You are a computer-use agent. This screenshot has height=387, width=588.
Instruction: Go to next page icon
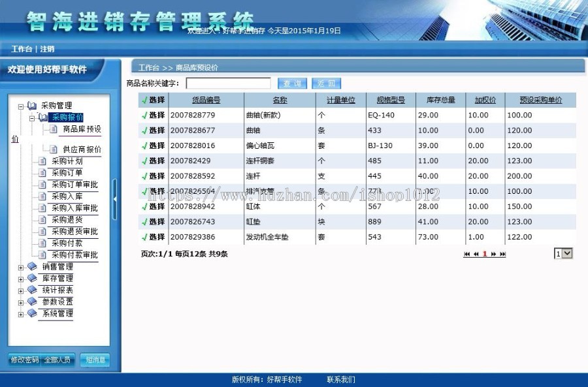tap(493, 254)
